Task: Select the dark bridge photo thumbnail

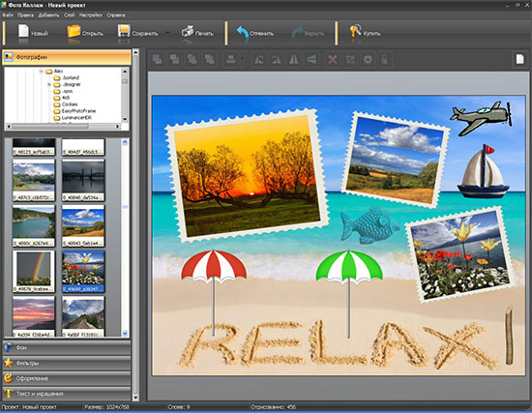Action: [x=83, y=180]
